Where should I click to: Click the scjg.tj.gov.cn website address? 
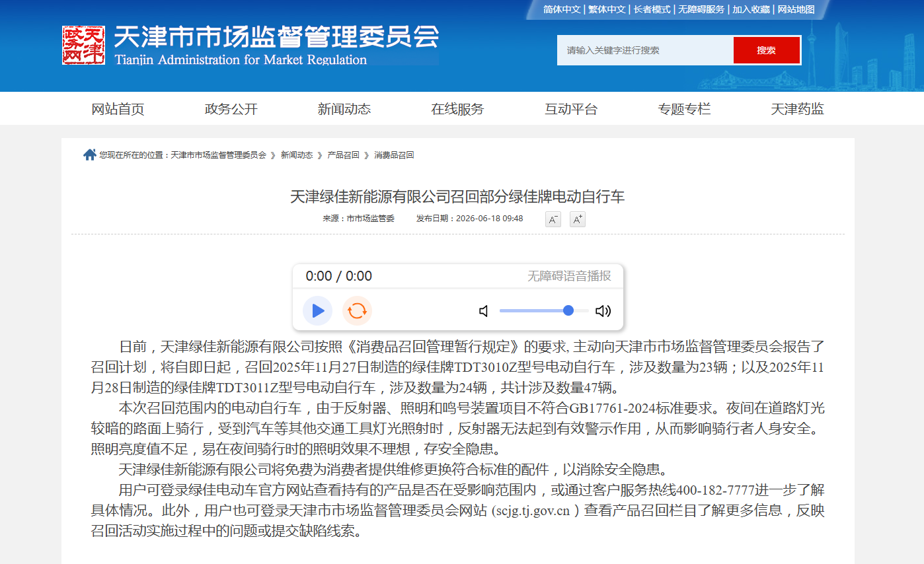click(x=532, y=511)
